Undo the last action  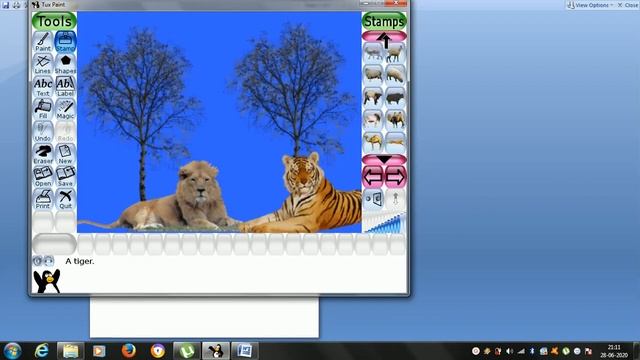[x=43, y=131]
